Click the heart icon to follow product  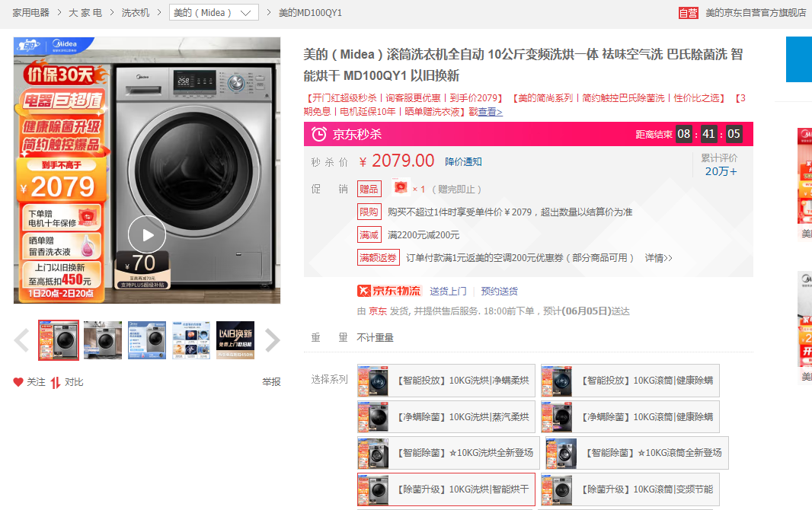coord(18,381)
